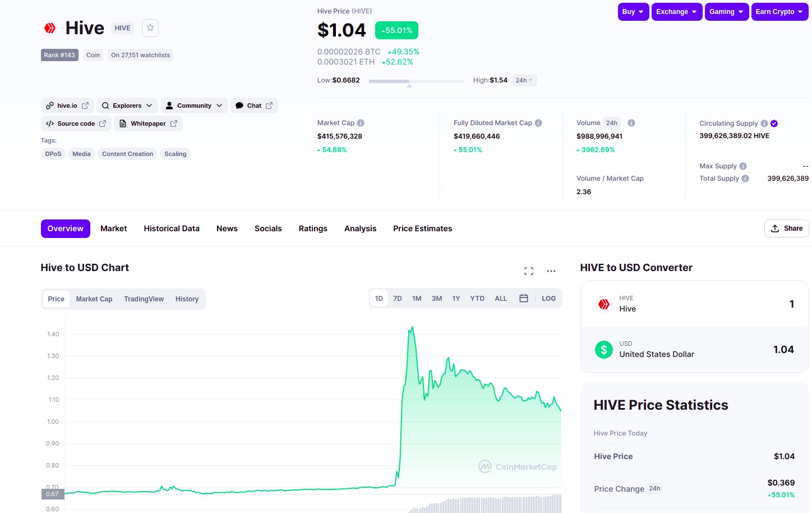The image size is (812, 513).
Task: Set chart range to 3M
Action: tap(437, 299)
